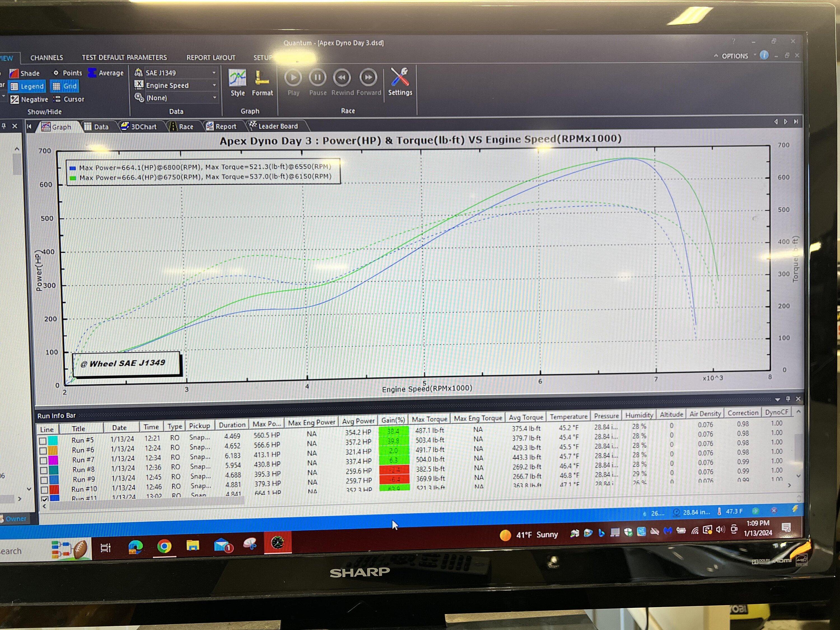Open the graph Format tool
The image size is (840, 630).
[262, 83]
